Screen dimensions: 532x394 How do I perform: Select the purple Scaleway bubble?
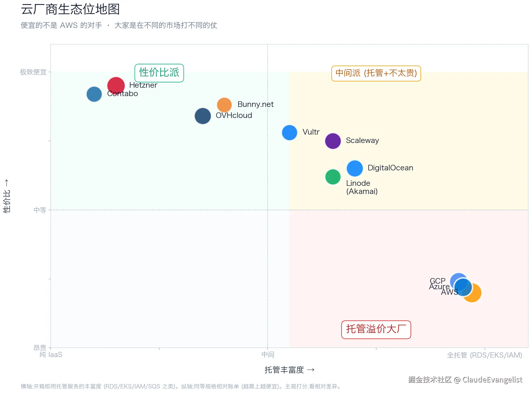(x=333, y=141)
